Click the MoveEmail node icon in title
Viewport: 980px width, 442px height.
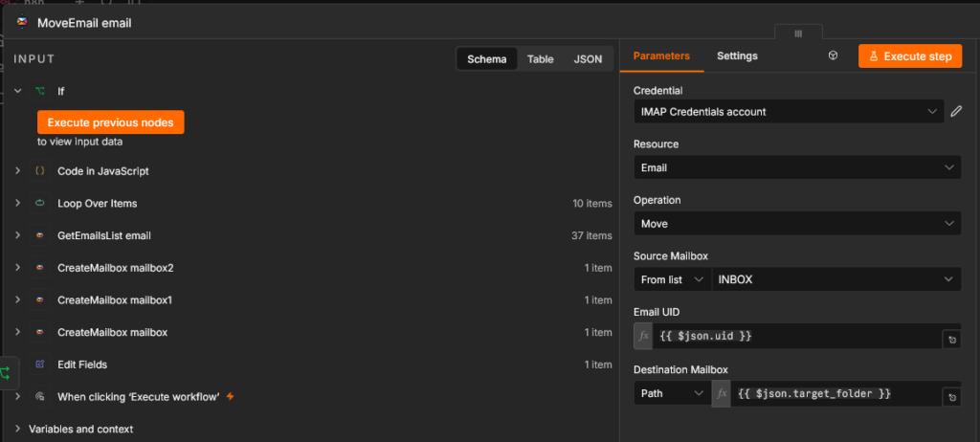pos(23,23)
